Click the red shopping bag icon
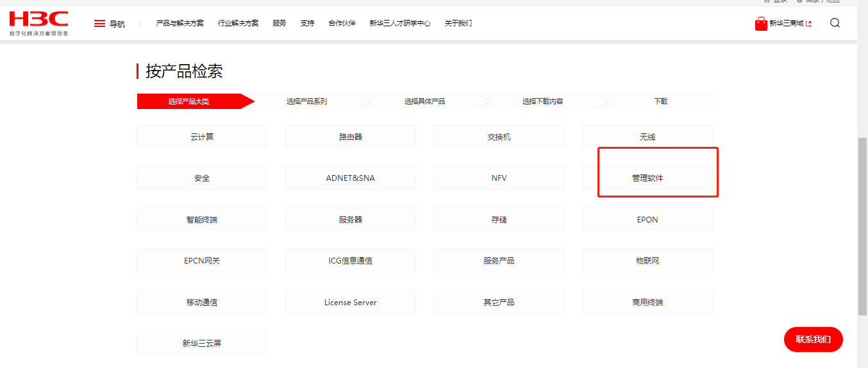The height and width of the screenshot is (368, 868). tap(761, 24)
